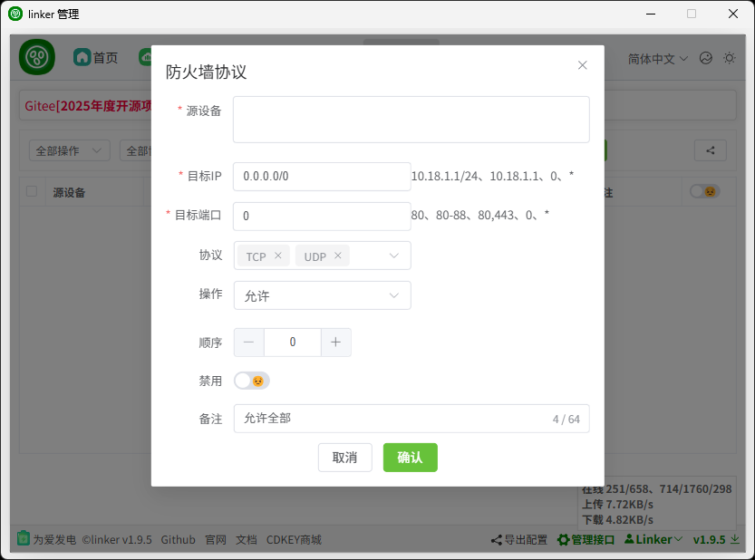Remove the UDP tag from 协议
Image resolution: width=755 pixels, height=560 pixels.
(x=337, y=256)
